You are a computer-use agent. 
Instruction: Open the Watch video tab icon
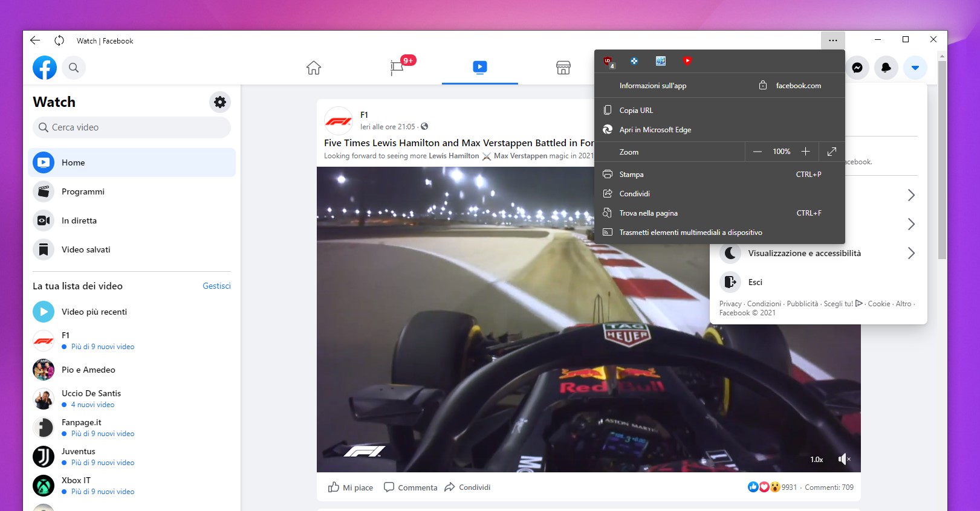480,67
